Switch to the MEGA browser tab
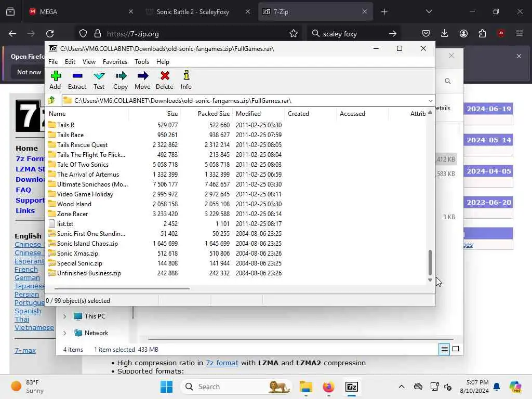The width and height of the screenshot is (532, 399). (x=79, y=11)
